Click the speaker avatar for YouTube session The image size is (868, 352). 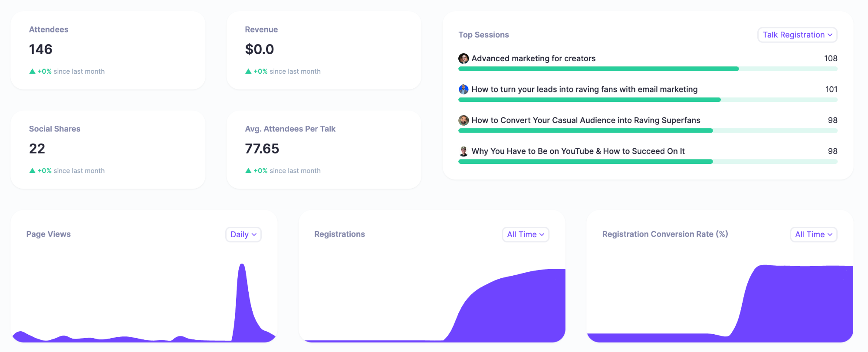coord(464,151)
